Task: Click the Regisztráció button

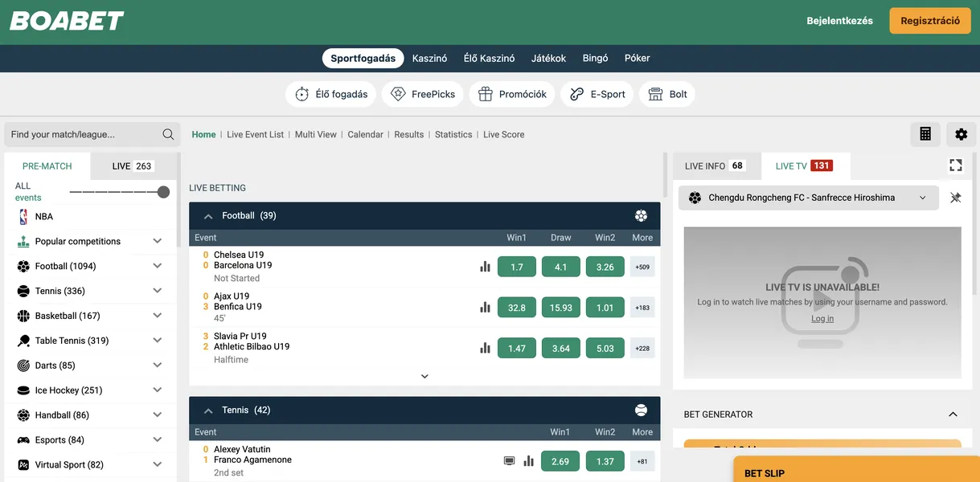Action: [929, 21]
